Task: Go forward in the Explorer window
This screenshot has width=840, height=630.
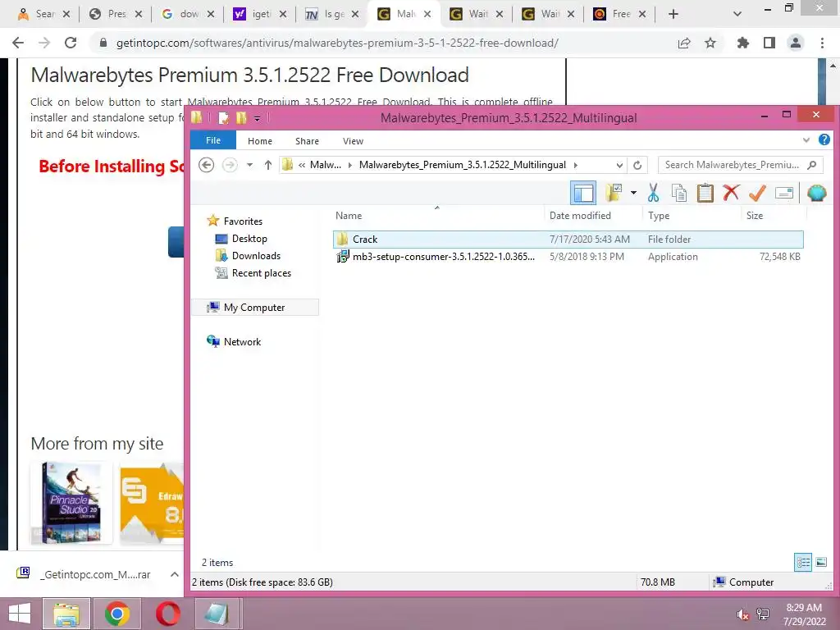Action: (230, 165)
